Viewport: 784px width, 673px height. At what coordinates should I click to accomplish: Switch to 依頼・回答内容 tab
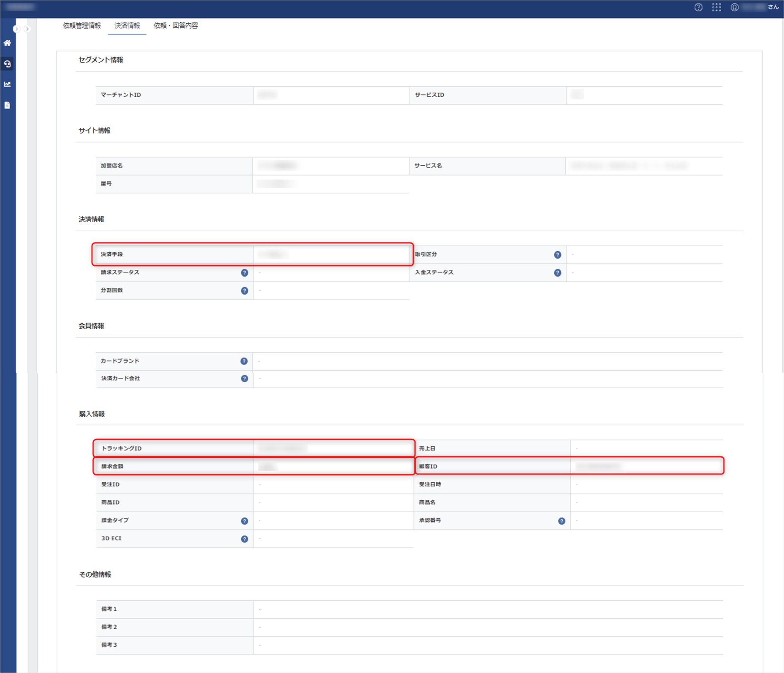[x=176, y=25]
